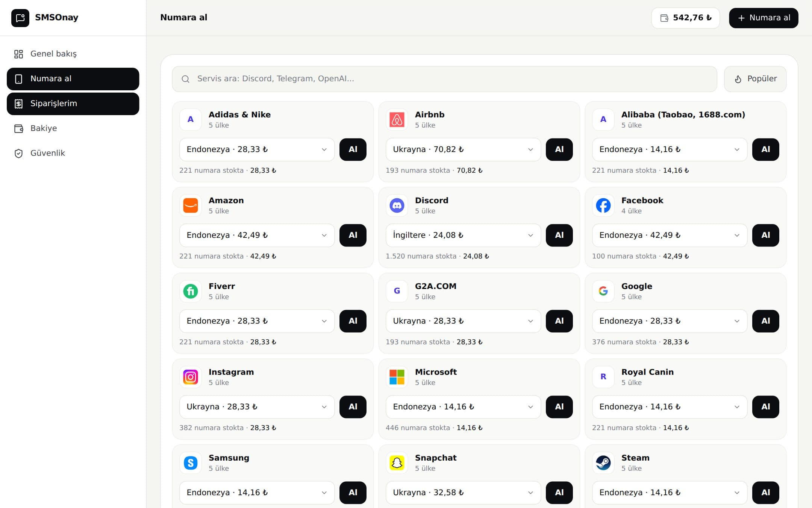Image resolution: width=812 pixels, height=508 pixels.
Task: Click the shield icon beside Güvenlik
Action: pos(18,154)
